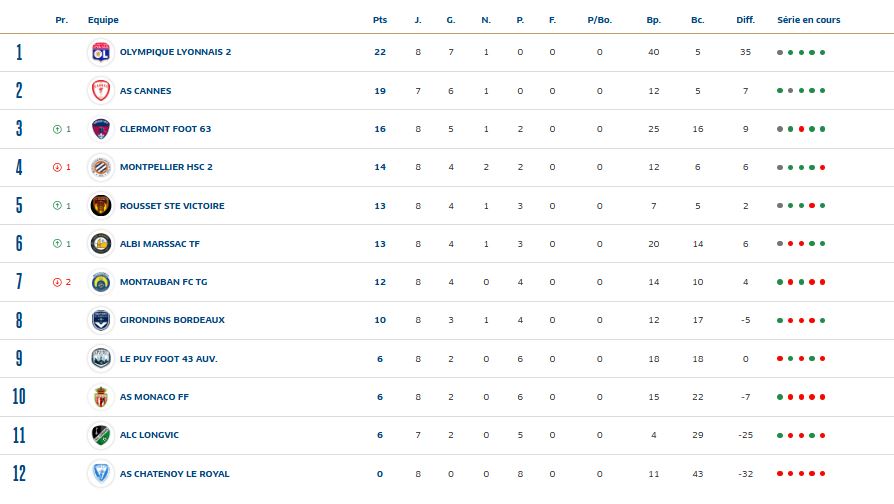Click the Diff. column header

[x=745, y=20]
